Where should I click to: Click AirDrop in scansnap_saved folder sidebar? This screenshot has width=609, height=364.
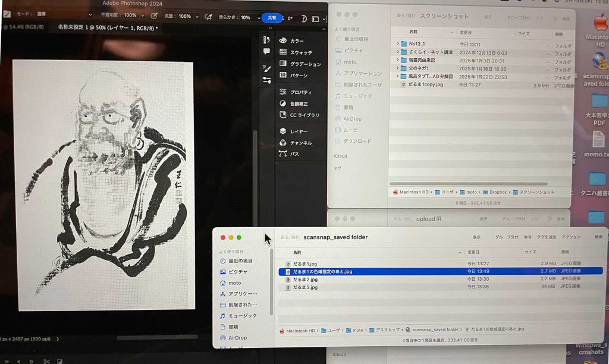coord(238,338)
